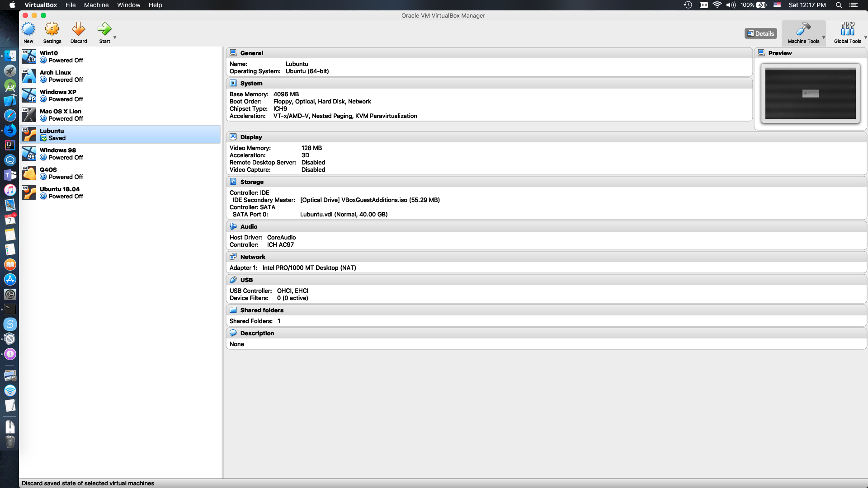The image size is (868, 488).
Task: Select the Q4OS virtual machine
Action: [x=120, y=173]
